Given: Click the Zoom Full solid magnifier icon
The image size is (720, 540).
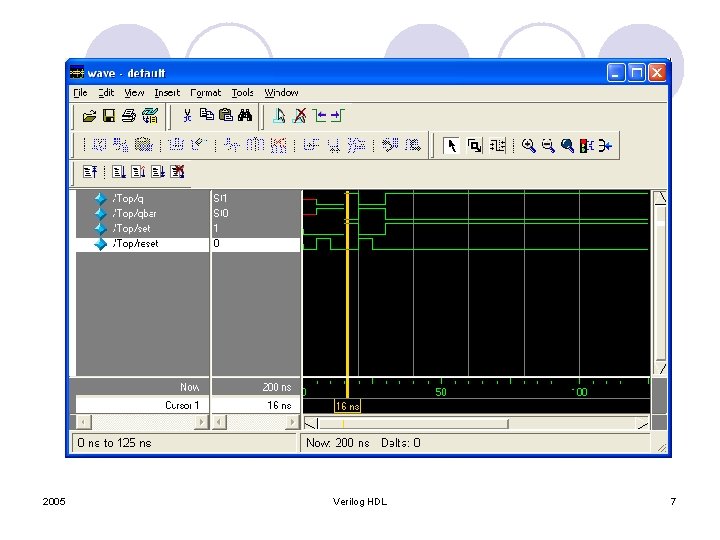Looking at the screenshot, I should (567, 146).
